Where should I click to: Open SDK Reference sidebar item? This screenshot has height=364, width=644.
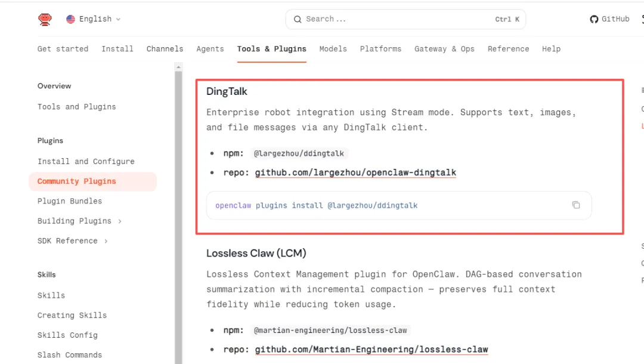[x=67, y=240]
